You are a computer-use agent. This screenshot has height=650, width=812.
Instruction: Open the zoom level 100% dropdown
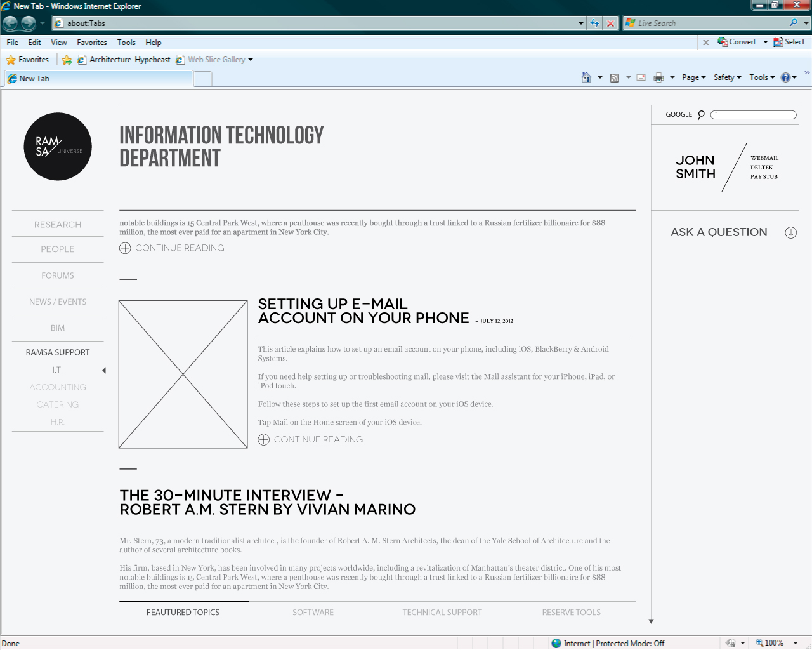(795, 643)
